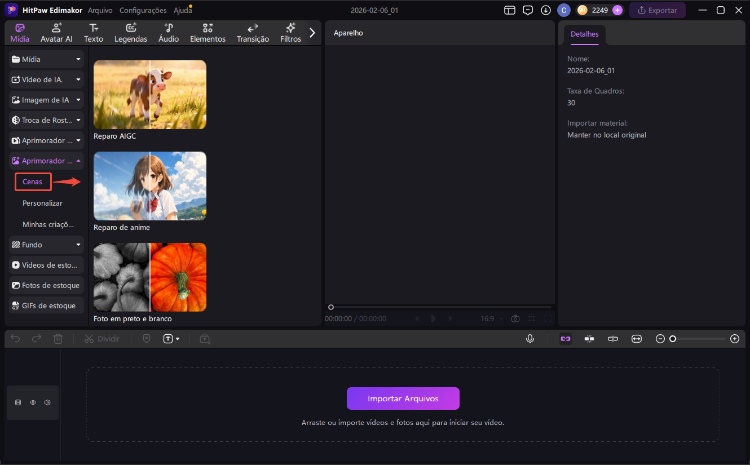Click the add credits plus icon

[617, 10]
